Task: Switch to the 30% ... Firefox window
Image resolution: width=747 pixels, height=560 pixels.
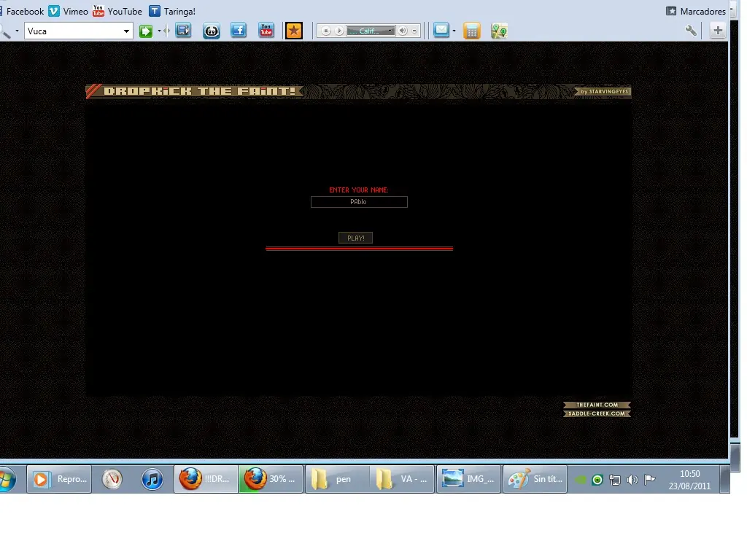Action: click(271, 479)
